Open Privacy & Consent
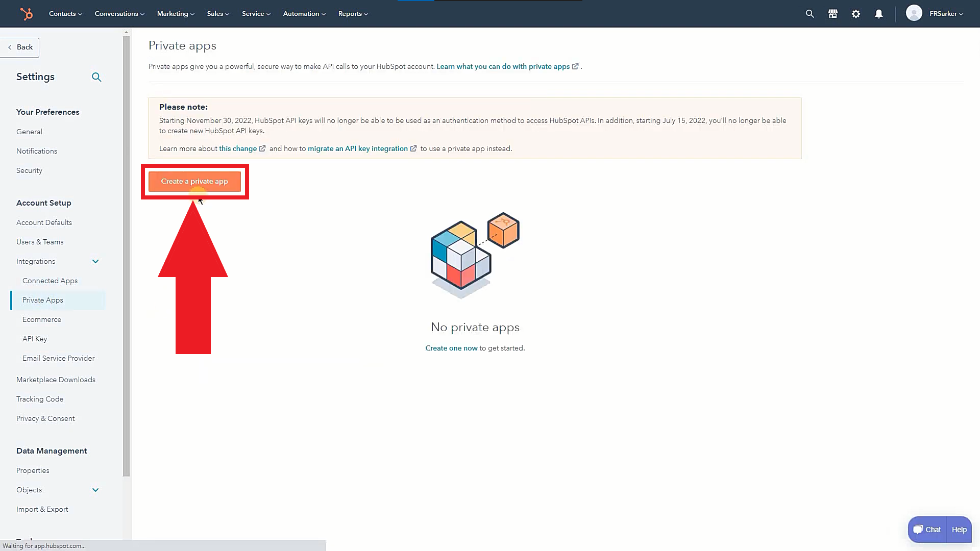Image resolution: width=980 pixels, height=551 pixels. click(x=45, y=418)
